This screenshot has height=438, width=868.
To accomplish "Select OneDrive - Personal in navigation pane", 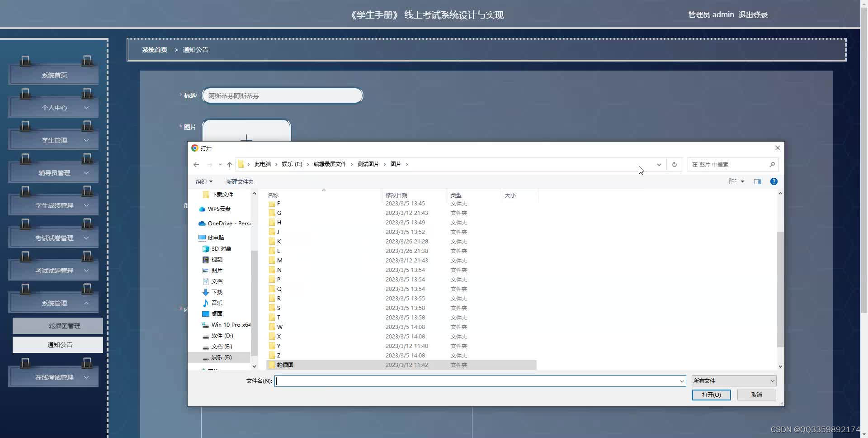I will [x=224, y=223].
